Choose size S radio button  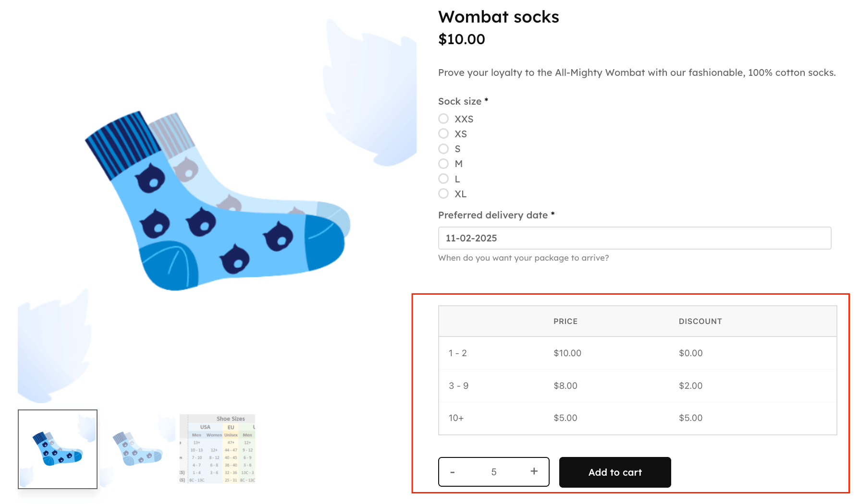(x=443, y=149)
